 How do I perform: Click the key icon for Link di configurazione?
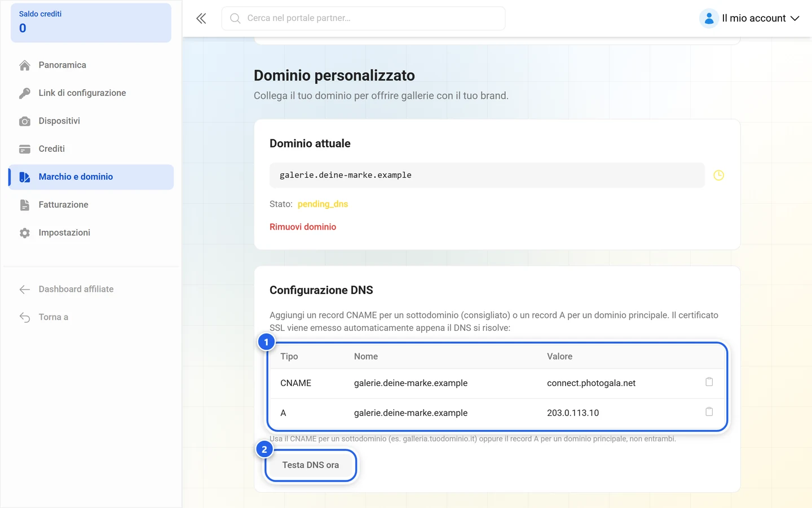coord(25,93)
